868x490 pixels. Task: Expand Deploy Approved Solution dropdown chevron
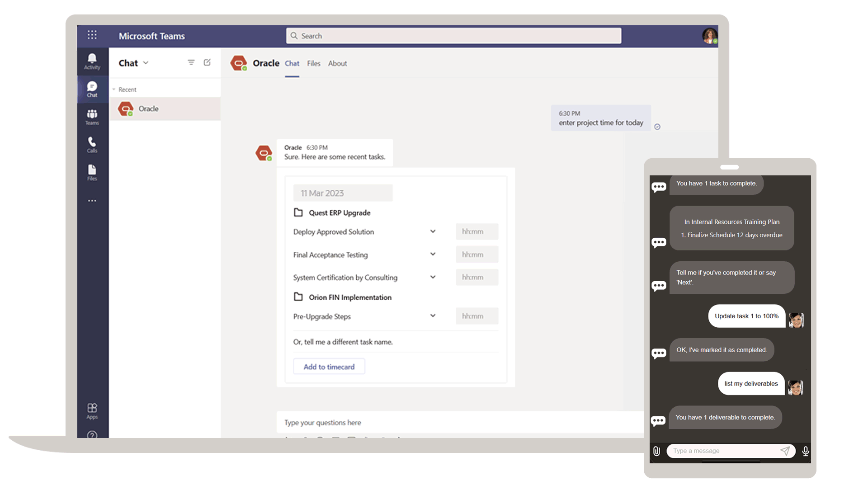pos(433,231)
